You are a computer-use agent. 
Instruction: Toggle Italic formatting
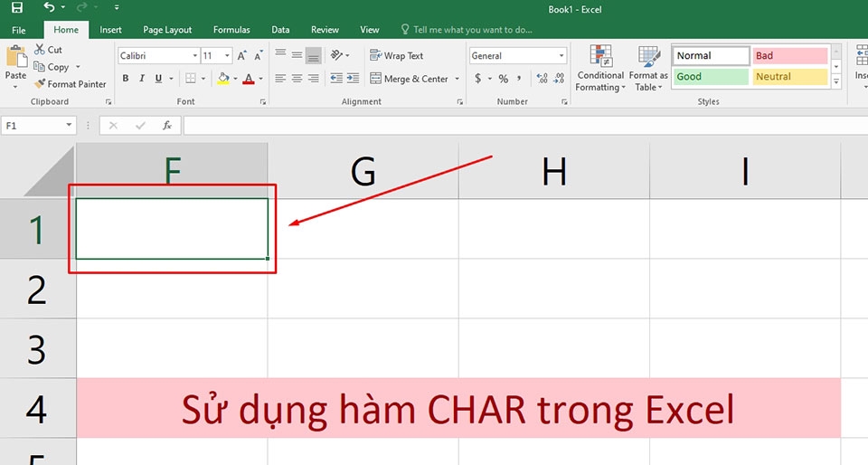(x=142, y=79)
